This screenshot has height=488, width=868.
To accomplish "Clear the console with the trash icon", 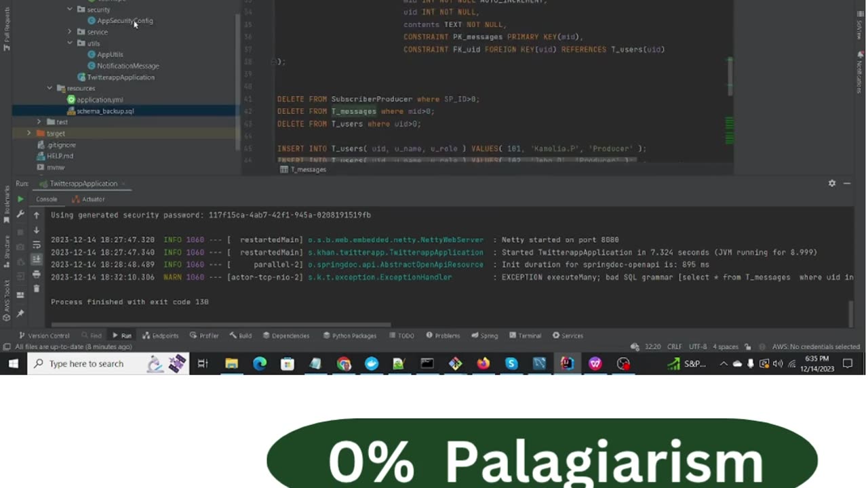I will [37, 289].
